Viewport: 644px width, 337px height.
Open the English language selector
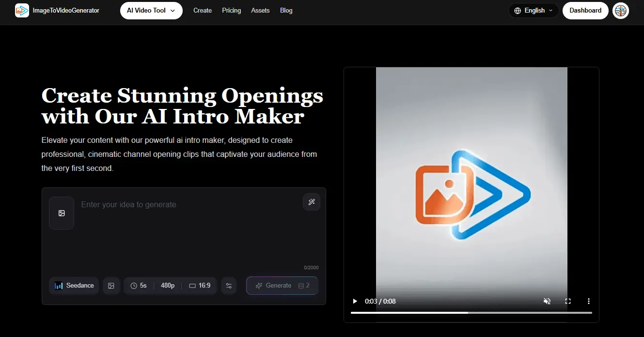tap(534, 10)
